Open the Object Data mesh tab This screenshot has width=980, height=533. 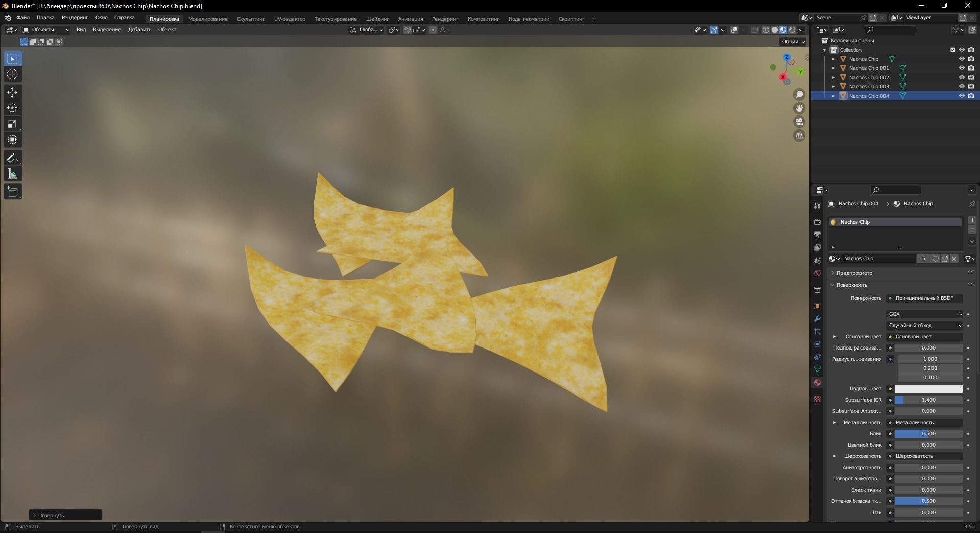tap(817, 369)
